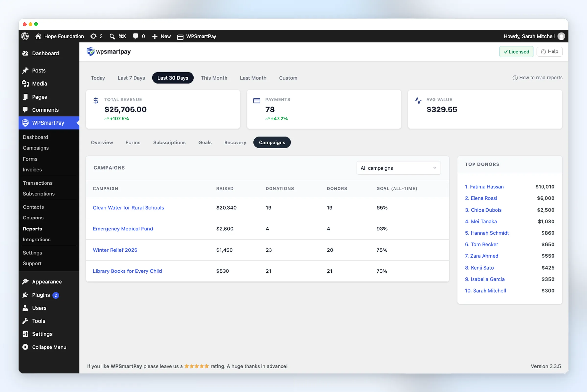Click the Tools wrench icon
This screenshot has width=587, height=392.
[x=25, y=321]
